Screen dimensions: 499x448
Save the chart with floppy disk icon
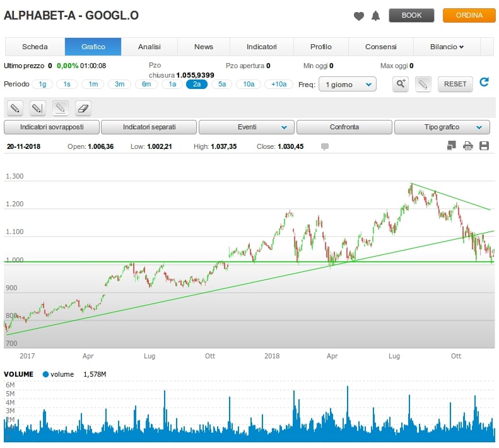[x=484, y=146]
